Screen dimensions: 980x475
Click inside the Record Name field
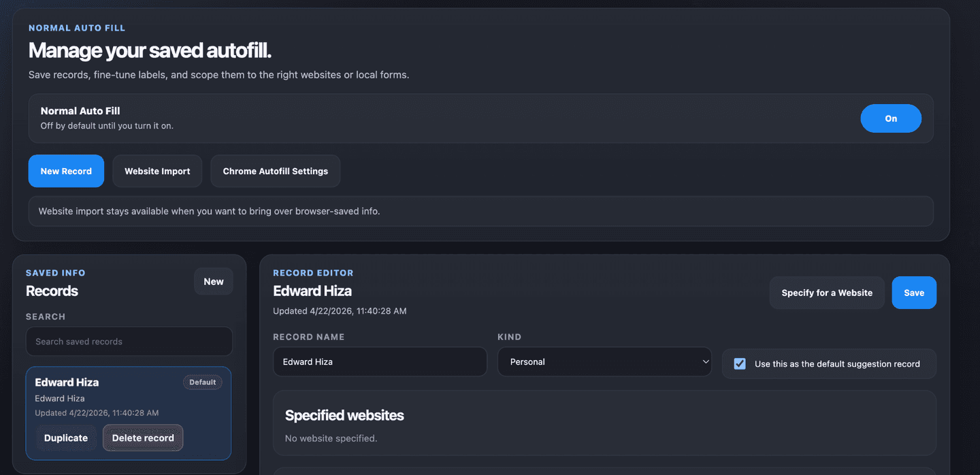click(x=380, y=361)
